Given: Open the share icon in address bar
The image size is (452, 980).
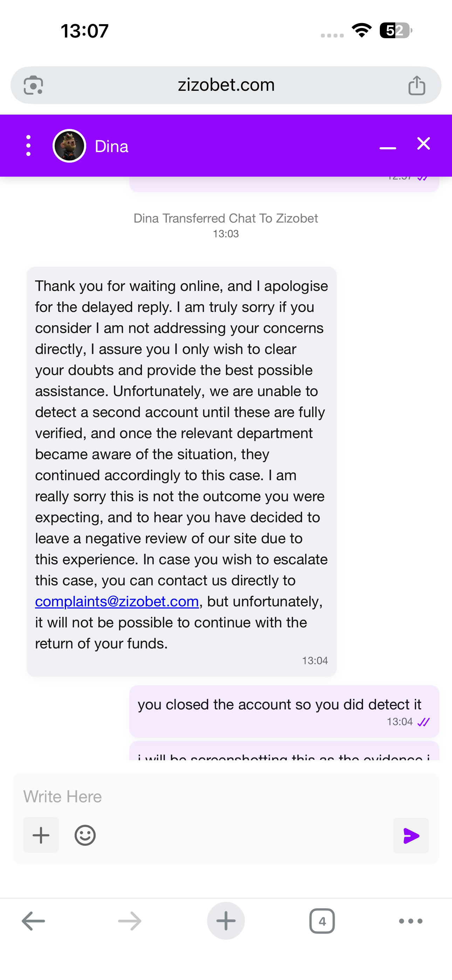Looking at the screenshot, I should (417, 85).
